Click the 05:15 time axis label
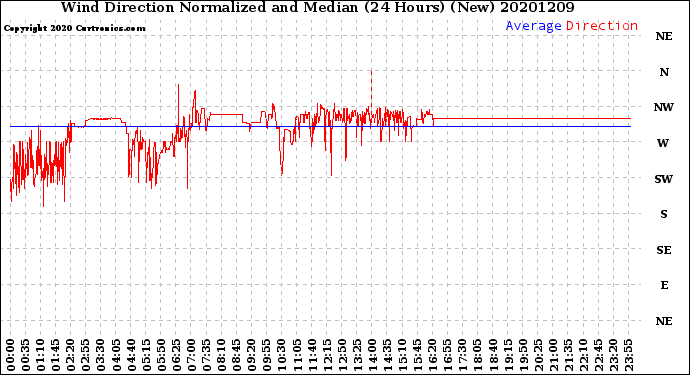690x375 pixels. [x=146, y=355]
